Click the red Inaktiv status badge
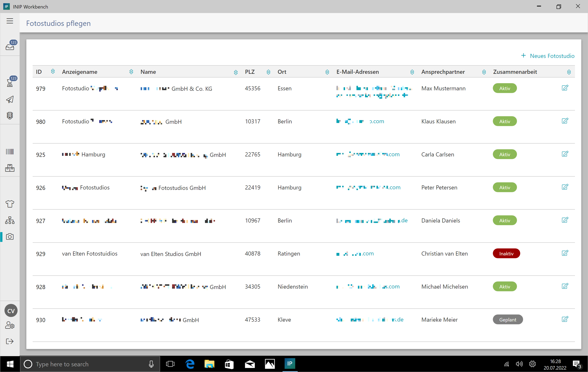 (x=506, y=254)
